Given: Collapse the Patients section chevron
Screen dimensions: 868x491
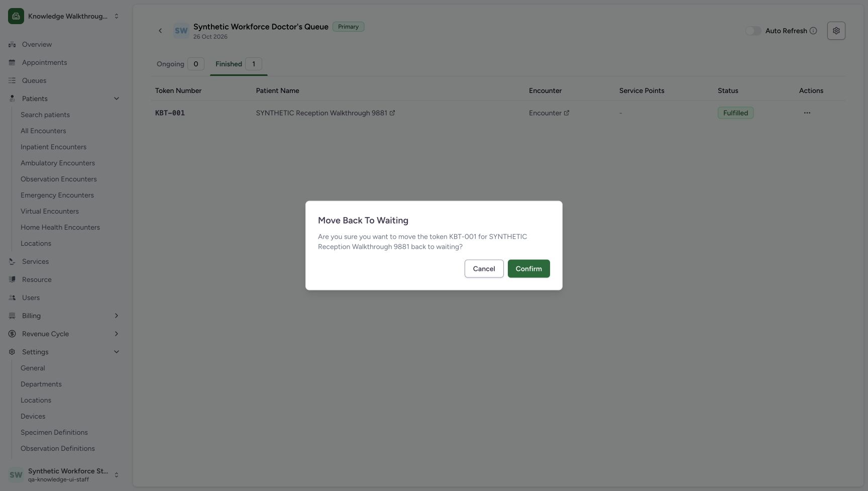Looking at the screenshot, I should tap(117, 99).
